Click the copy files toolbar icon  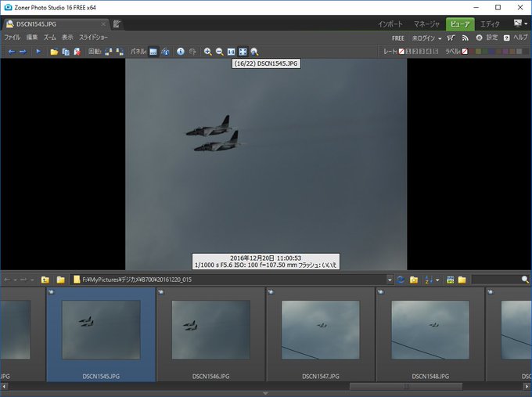click(66, 52)
